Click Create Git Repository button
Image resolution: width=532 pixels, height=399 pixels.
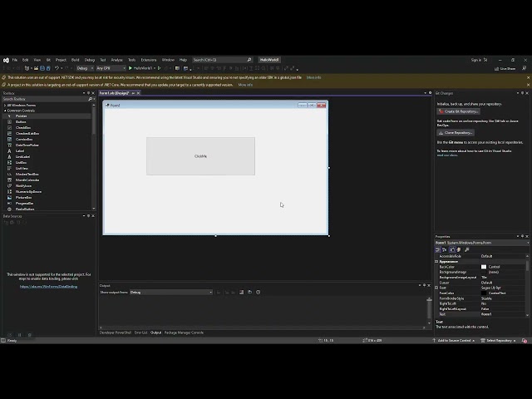click(458, 111)
